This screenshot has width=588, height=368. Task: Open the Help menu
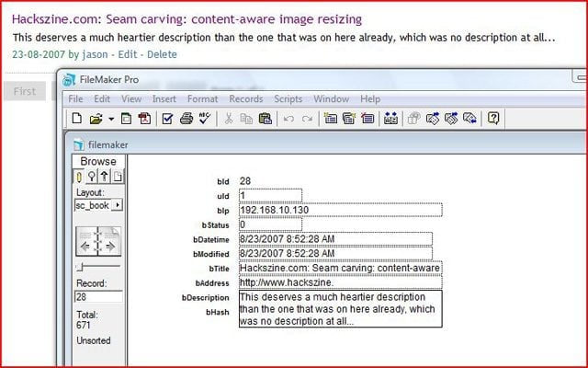tap(370, 99)
